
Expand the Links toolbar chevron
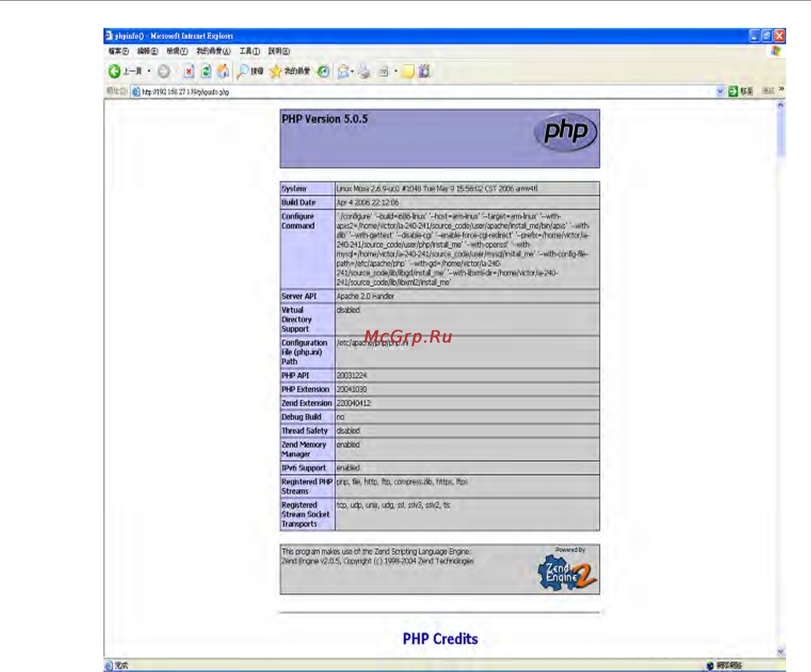(x=781, y=89)
